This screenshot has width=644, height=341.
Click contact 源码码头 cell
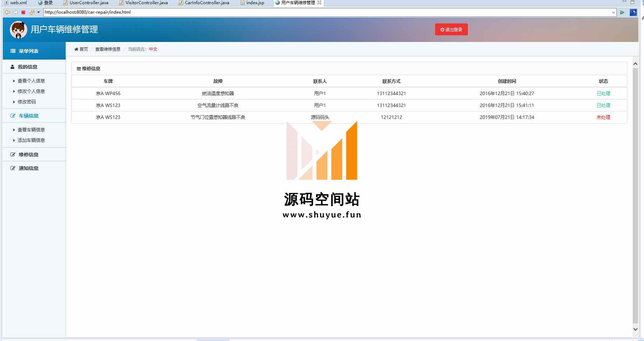tap(320, 117)
